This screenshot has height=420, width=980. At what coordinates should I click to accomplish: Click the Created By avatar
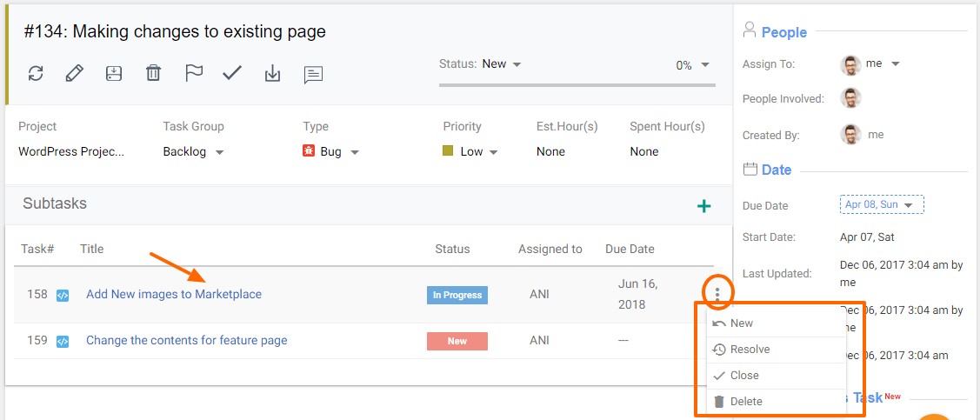[850, 134]
